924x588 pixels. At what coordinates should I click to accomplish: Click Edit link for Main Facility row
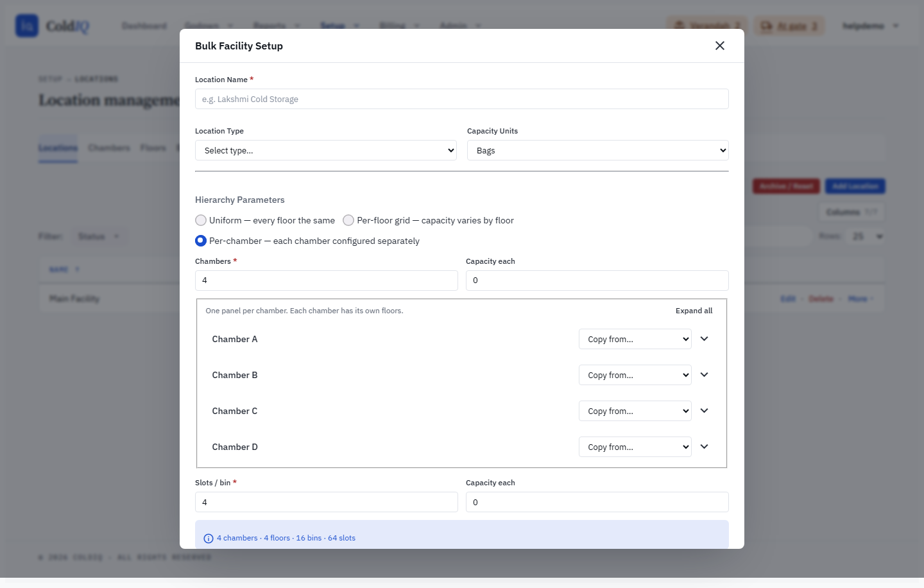pyautogui.click(x=788, y=298)
